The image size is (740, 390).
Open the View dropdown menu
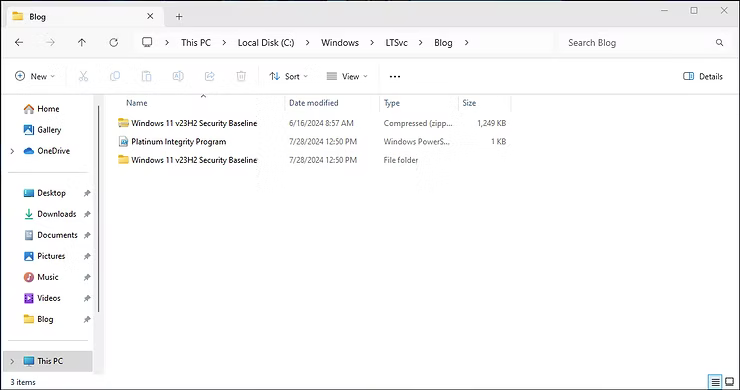(x=347, y=76)
